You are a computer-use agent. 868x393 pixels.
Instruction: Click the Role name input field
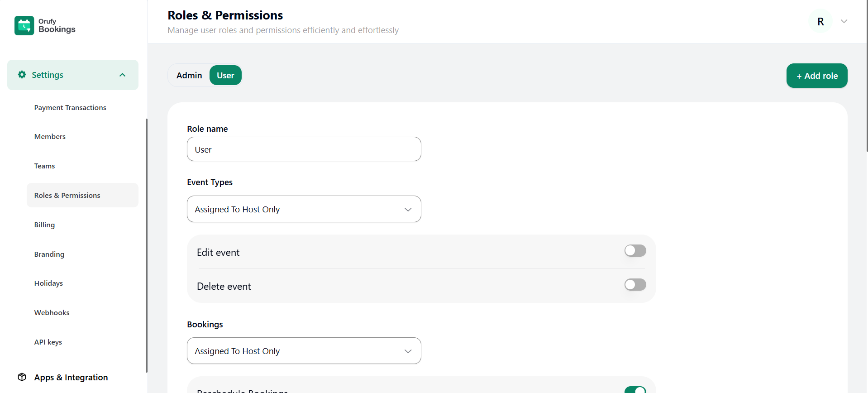point(304,149)
